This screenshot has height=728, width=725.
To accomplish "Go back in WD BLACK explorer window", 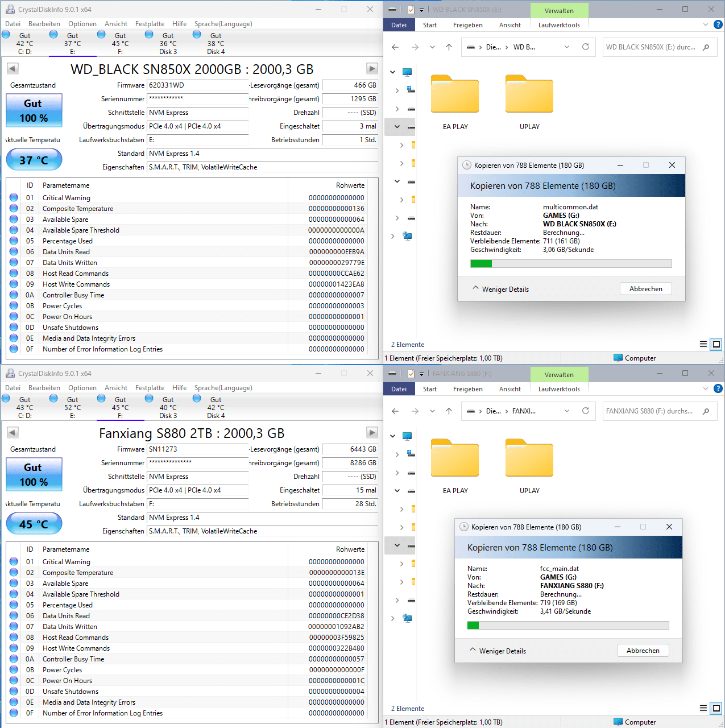I will [395, 47].
